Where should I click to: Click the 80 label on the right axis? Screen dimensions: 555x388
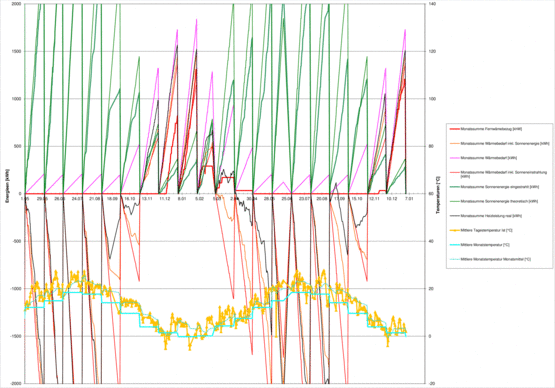coord(430,146)
